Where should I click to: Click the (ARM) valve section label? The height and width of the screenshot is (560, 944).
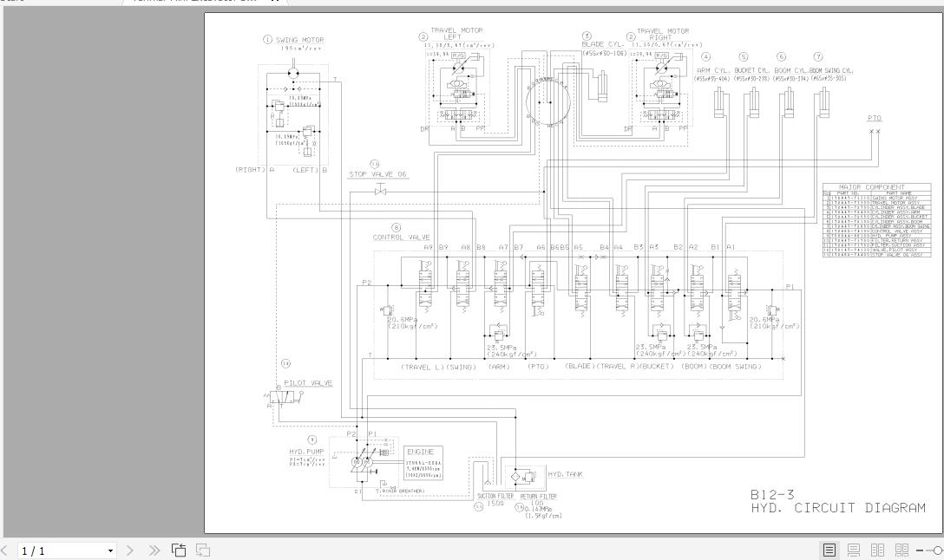[x=499, y=367]
